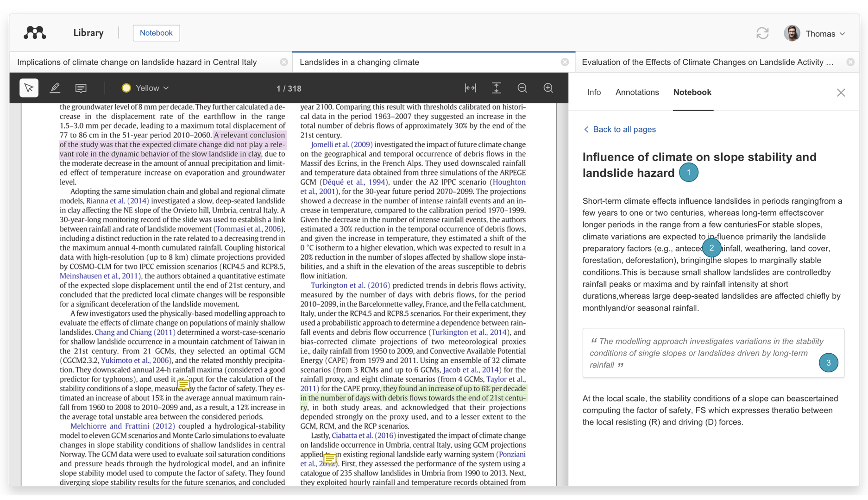868x500 pixels.
Task: Go back to all notebook pages
Action: click(x=619, y=129)
